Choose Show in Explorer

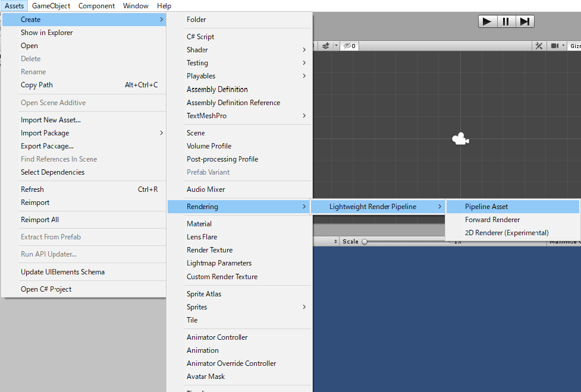click(84, 33)
